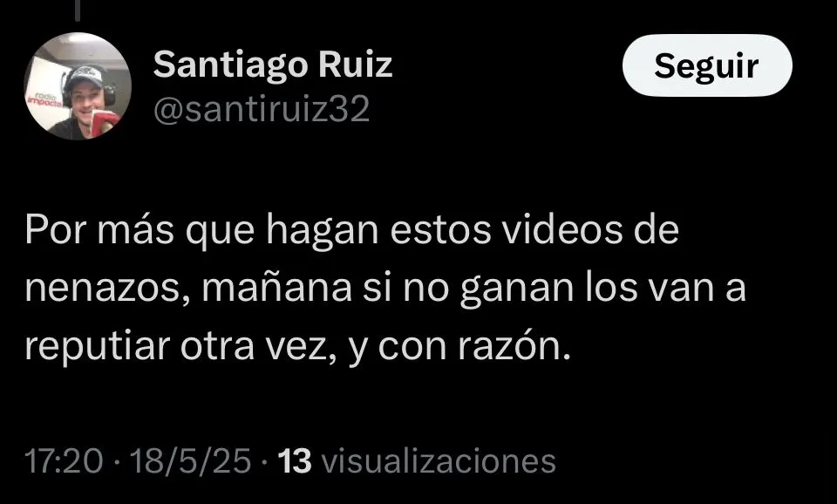Select the 17:20 timestamp

click(64, 460)
